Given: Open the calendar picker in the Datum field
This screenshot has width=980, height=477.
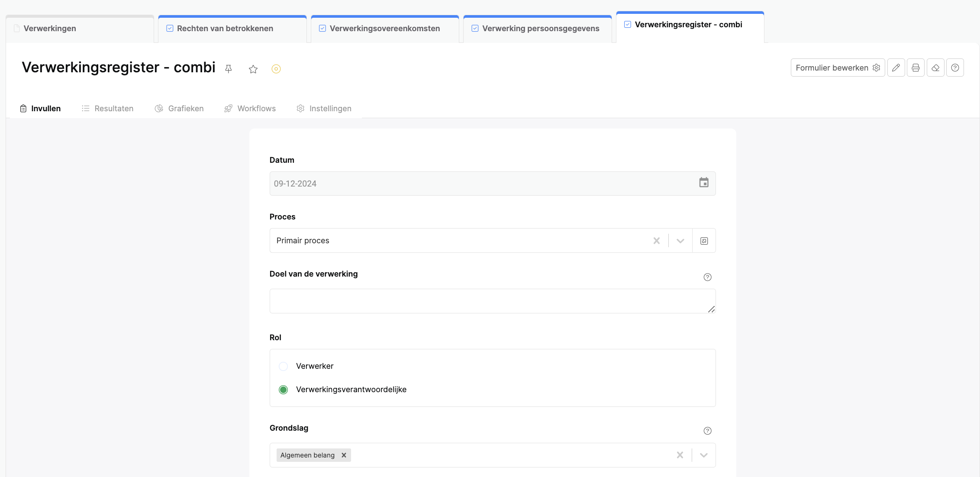Looking at the screenshot, I should [x=704, y=183].
